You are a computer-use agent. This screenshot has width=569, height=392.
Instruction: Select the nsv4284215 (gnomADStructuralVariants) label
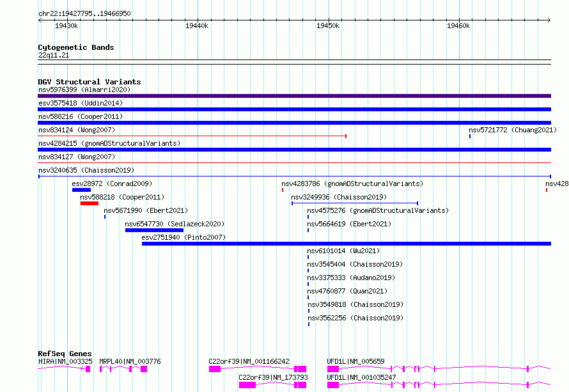[x=109, y=143]
